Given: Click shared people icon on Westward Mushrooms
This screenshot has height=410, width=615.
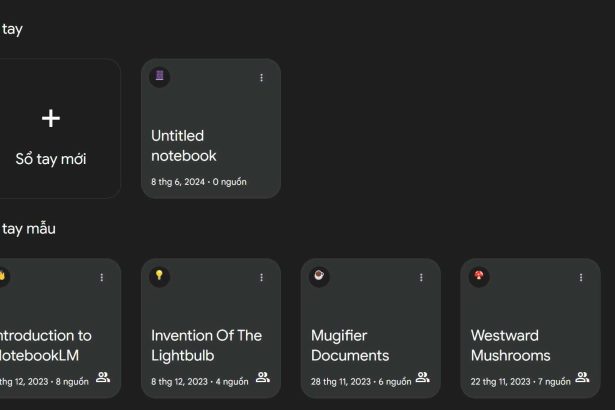Looking at the screenshot, I should pyautogui.click(x=582, y=378).
